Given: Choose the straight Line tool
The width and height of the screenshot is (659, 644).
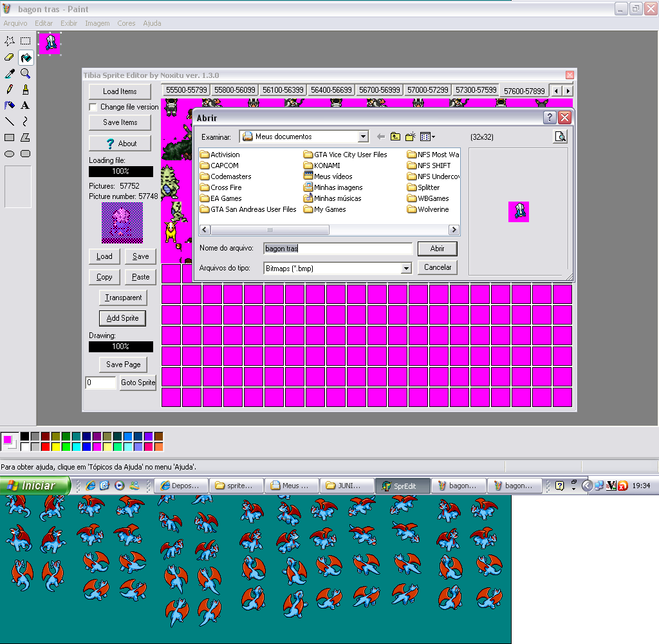Looking at the screenshot, I should 10,122.
